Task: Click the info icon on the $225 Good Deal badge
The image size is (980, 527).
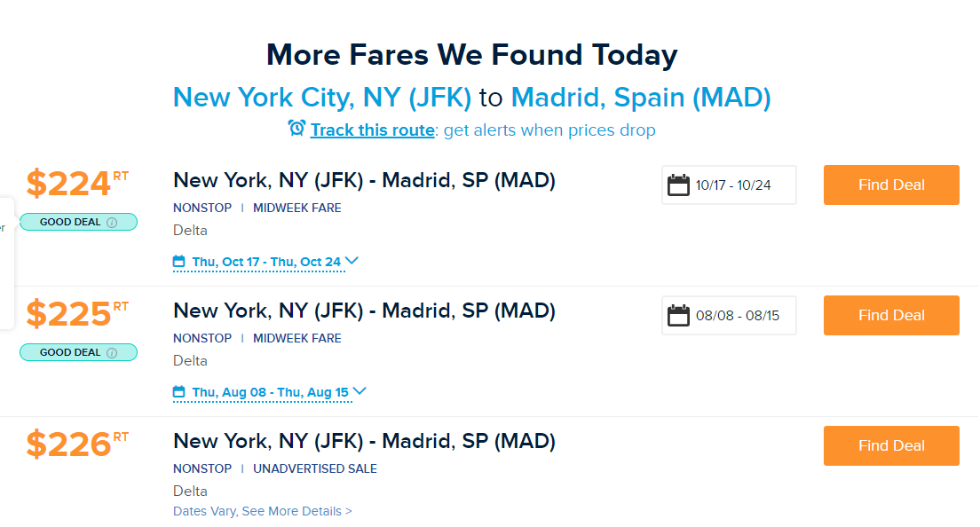Action: [112, 352]
